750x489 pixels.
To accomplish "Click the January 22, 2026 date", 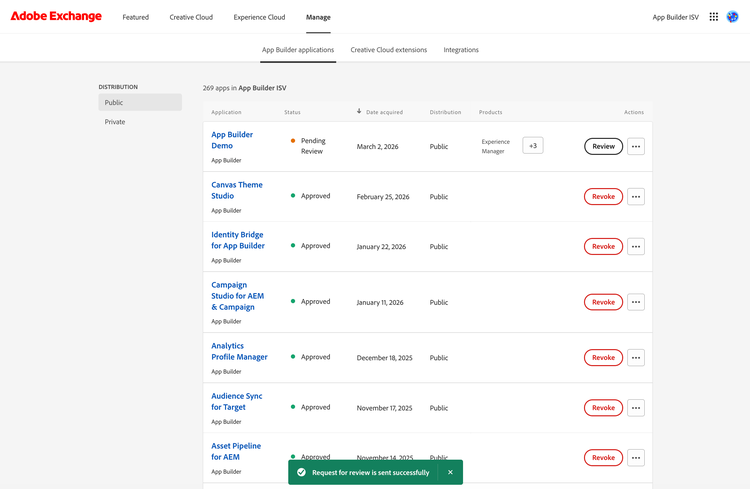I will click(381, 246).
